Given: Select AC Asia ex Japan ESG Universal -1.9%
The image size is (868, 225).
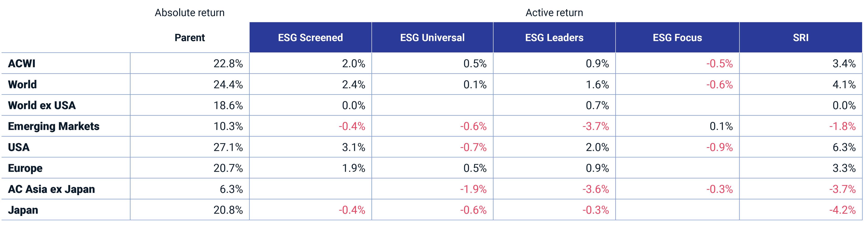Looking at the screenshot, I should click(x=473, y=189).
